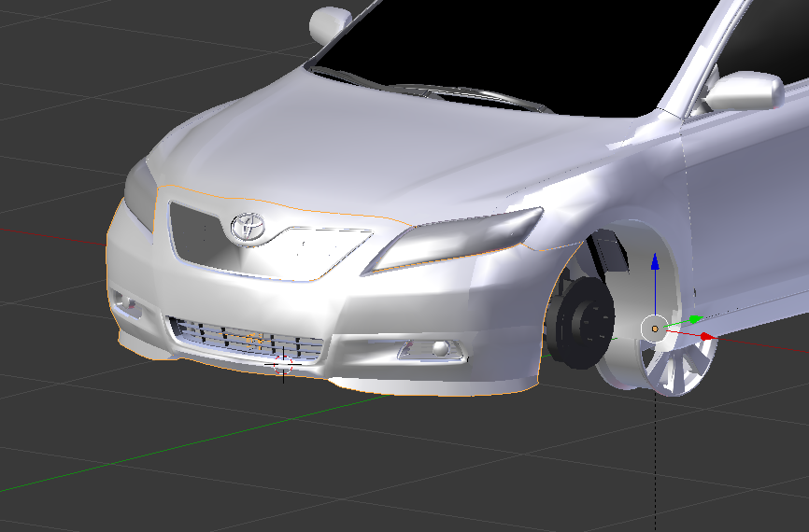Select the side mirror beyond the hood
809x532 pixels.
pyautogui.click(x=329, y=25)
